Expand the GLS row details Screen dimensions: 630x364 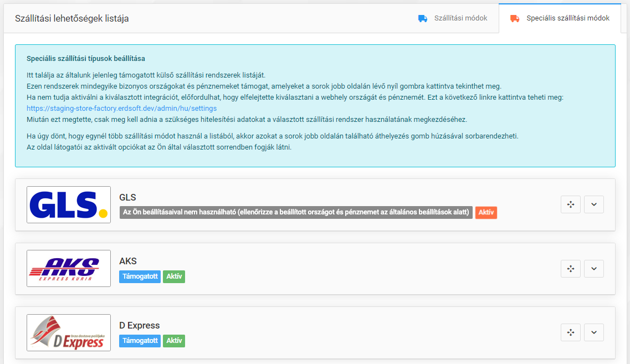(x=594, y=204)
